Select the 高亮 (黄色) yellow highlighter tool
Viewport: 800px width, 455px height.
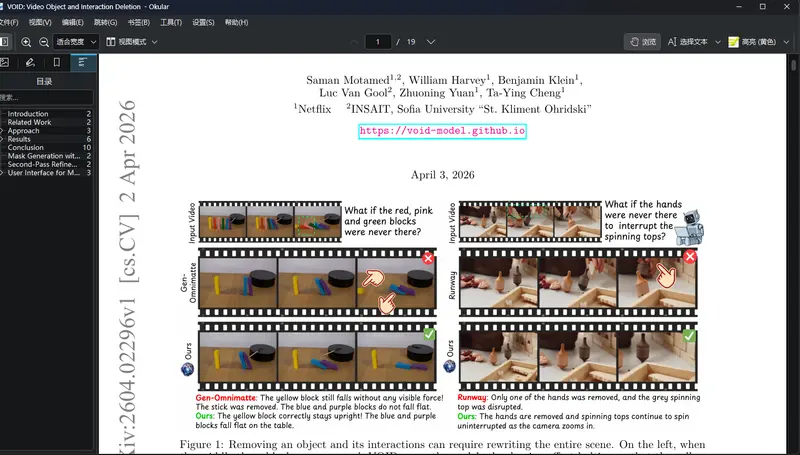[752, 42]
